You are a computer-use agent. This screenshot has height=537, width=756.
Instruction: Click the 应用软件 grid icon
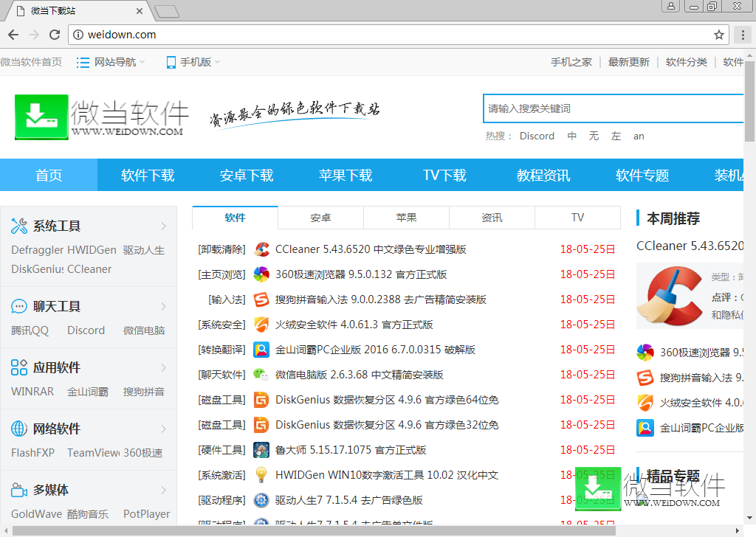pyautogui.click(x=19, y=367)
